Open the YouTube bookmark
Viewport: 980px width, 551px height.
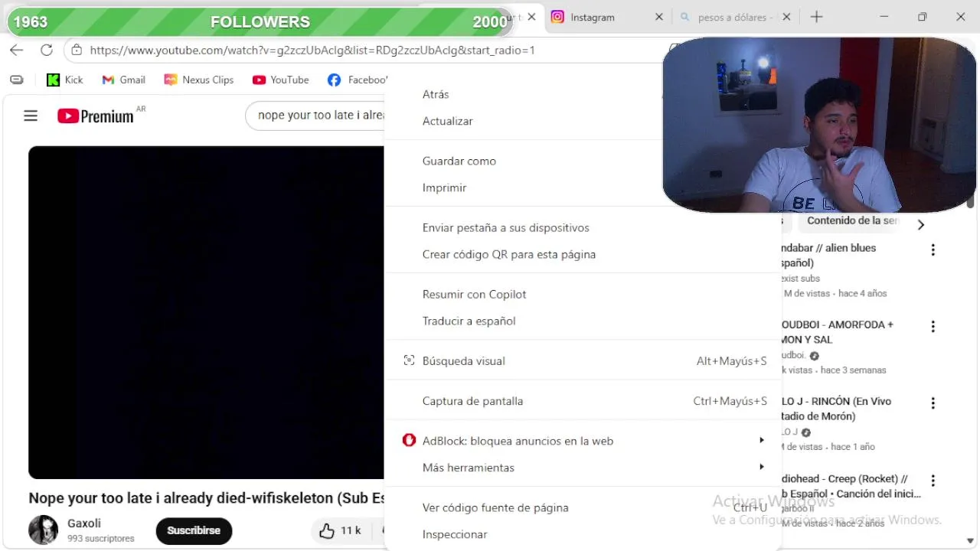[x=281, y=80]
